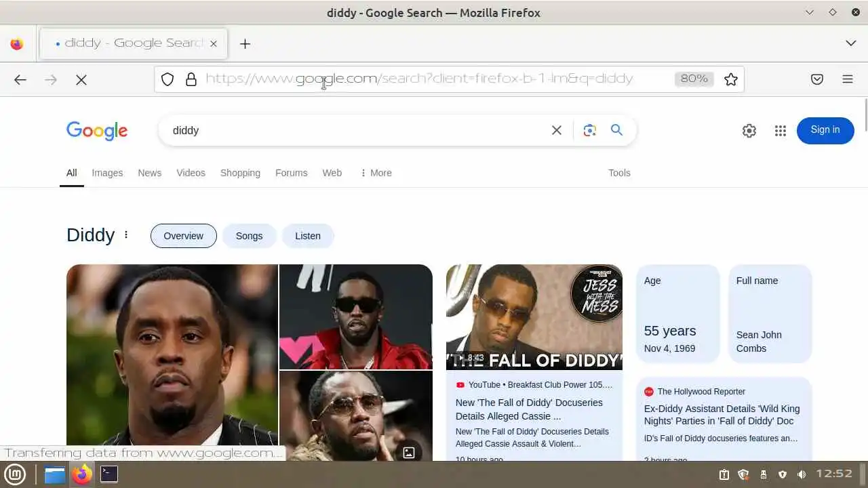Open Ex-Diddy Assistant Hollywood Reporter article
The width and height of the screenshot is (868, 488).
pyautogui.click(x=722, y=415)
